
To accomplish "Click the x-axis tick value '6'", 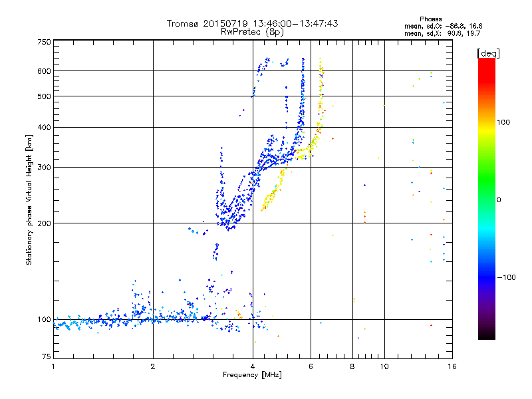I will pos(311,366).
